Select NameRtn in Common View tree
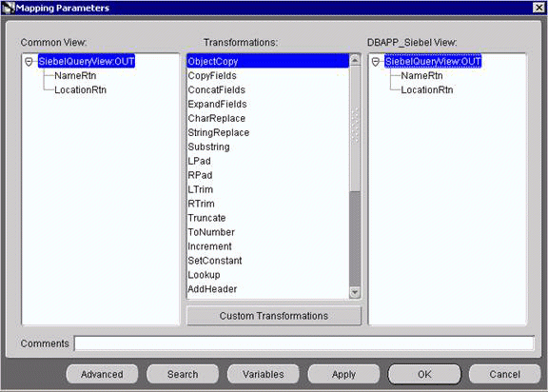548x392 pixels. click(75, 76)
